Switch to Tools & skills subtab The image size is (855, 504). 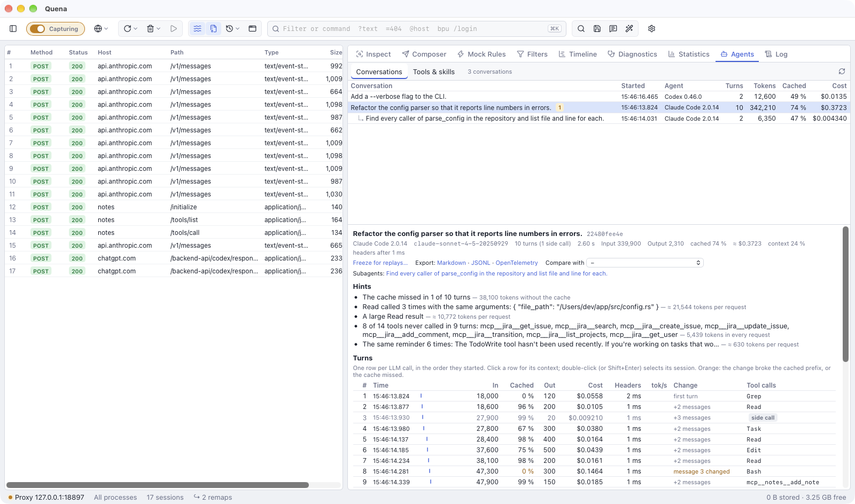tap(434, 72)
